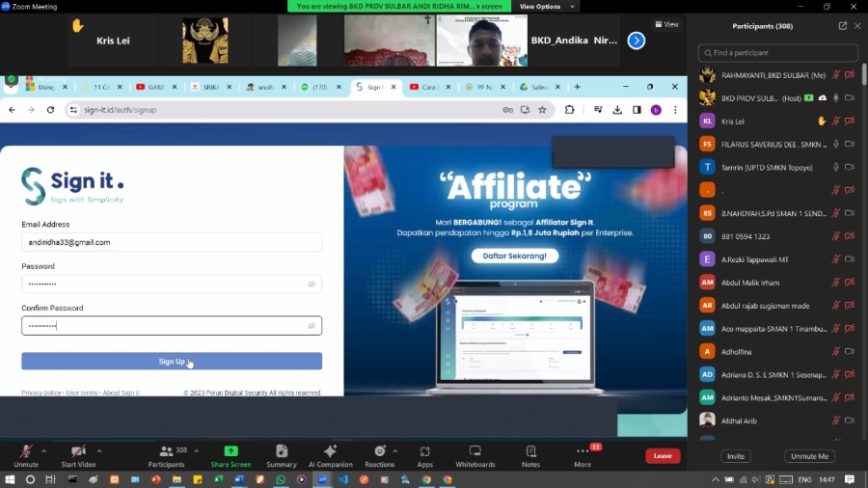Click the Unmute microphone icon

(x=26, y=451)
